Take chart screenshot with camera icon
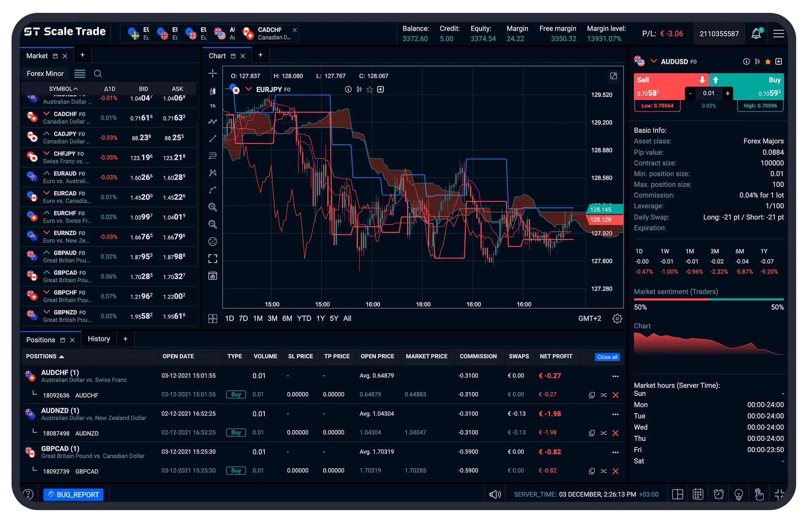Screen dimensions: 812x523 tap(212, 276)
